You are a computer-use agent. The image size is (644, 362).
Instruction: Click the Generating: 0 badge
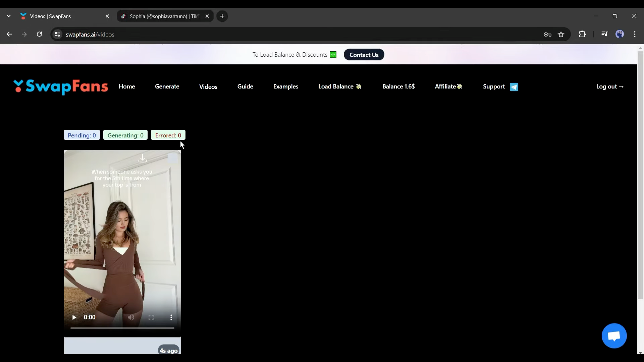[125, 135]
